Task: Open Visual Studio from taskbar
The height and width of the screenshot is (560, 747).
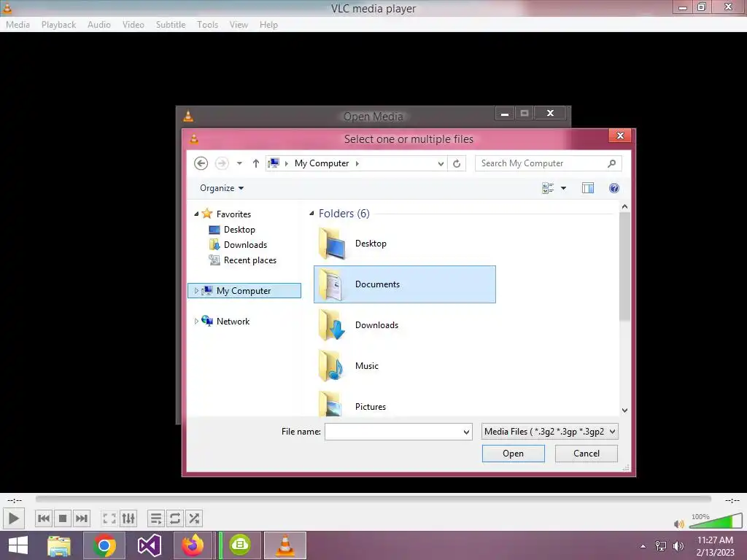Action: [x=149, y=545]
